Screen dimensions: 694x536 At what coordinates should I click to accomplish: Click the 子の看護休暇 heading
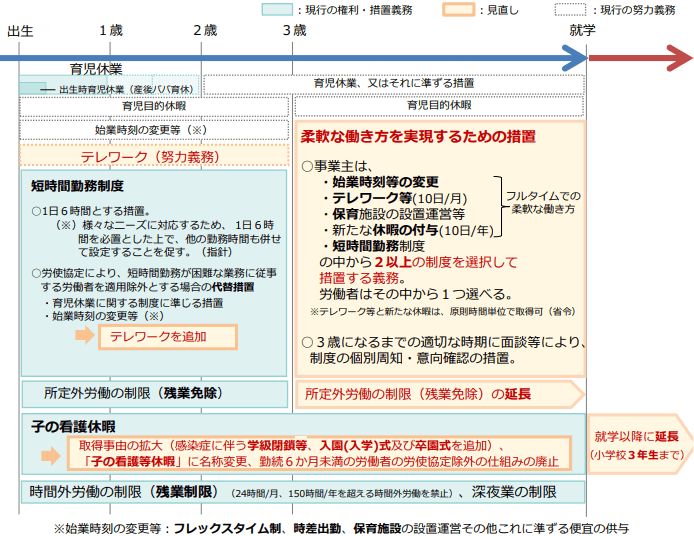(x=73, y=427)
